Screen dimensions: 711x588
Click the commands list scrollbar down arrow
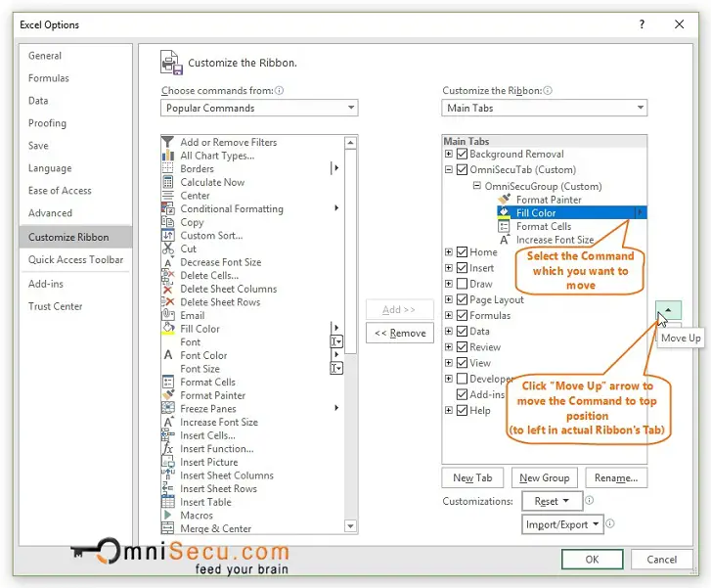[x=350, y=526]
